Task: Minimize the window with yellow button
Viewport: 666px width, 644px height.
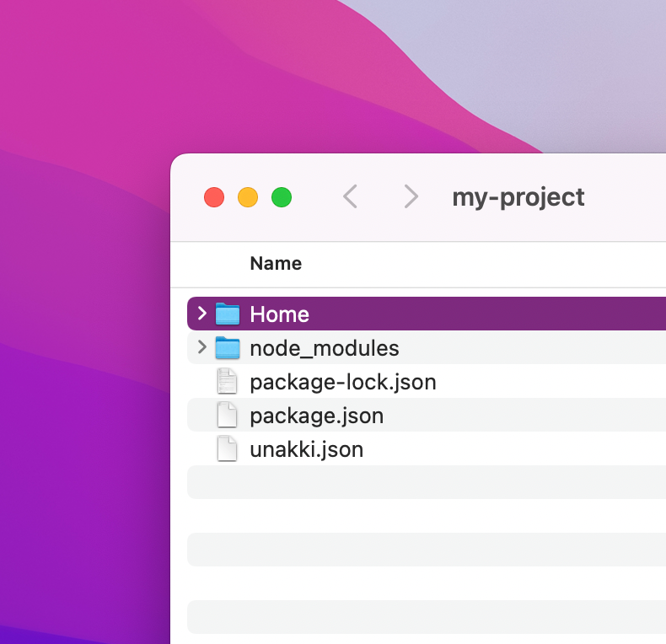Action: (248, 197)
